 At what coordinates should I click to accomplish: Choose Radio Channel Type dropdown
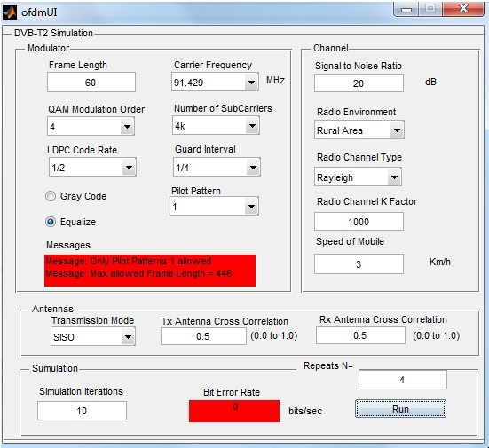(358, 177)
